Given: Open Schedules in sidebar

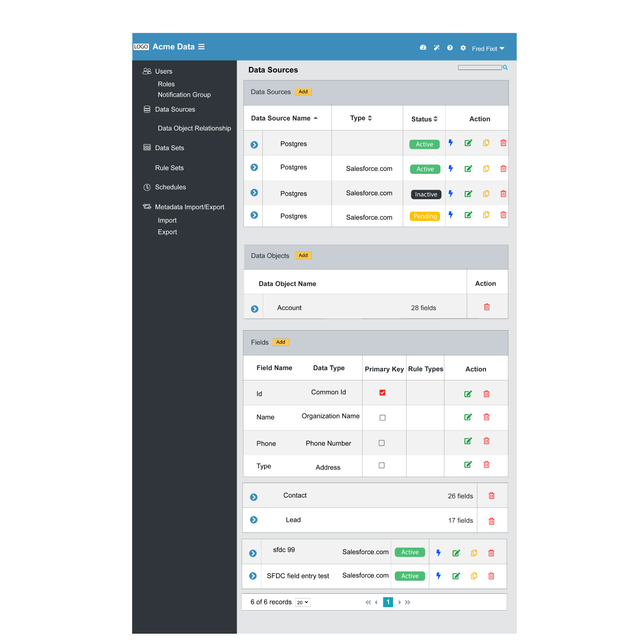Looking at the screenshot, I should pos(170,187).
